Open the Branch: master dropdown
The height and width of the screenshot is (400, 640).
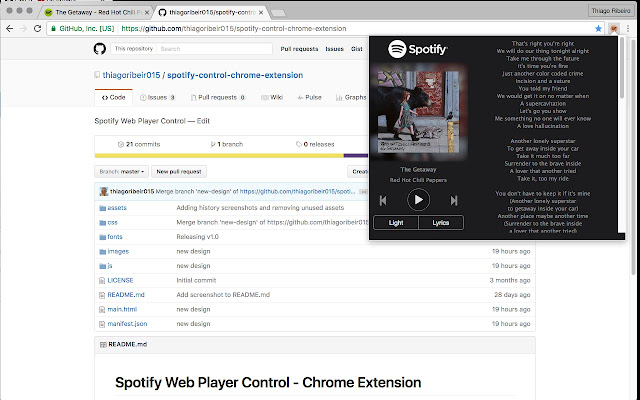point(121,171)
